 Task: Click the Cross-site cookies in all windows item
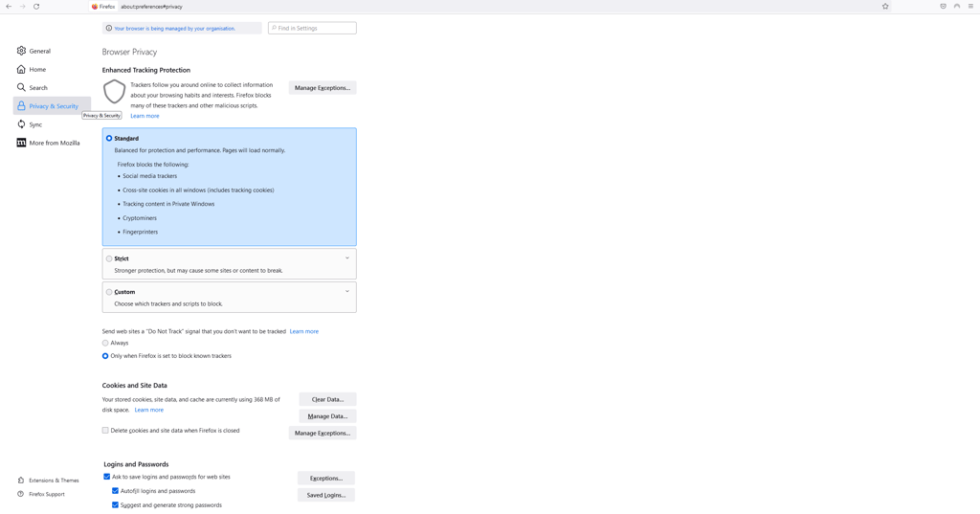[x=199, y=190]
